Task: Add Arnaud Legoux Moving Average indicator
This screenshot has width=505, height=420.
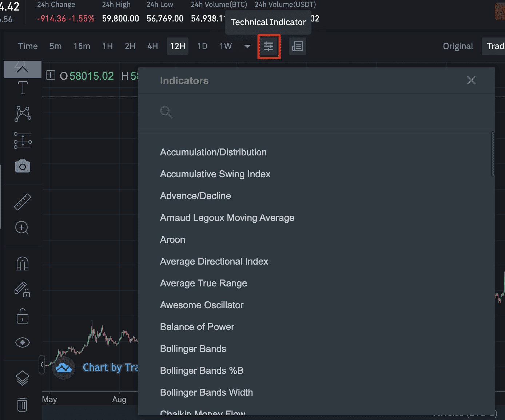Action: coord(227,218)
